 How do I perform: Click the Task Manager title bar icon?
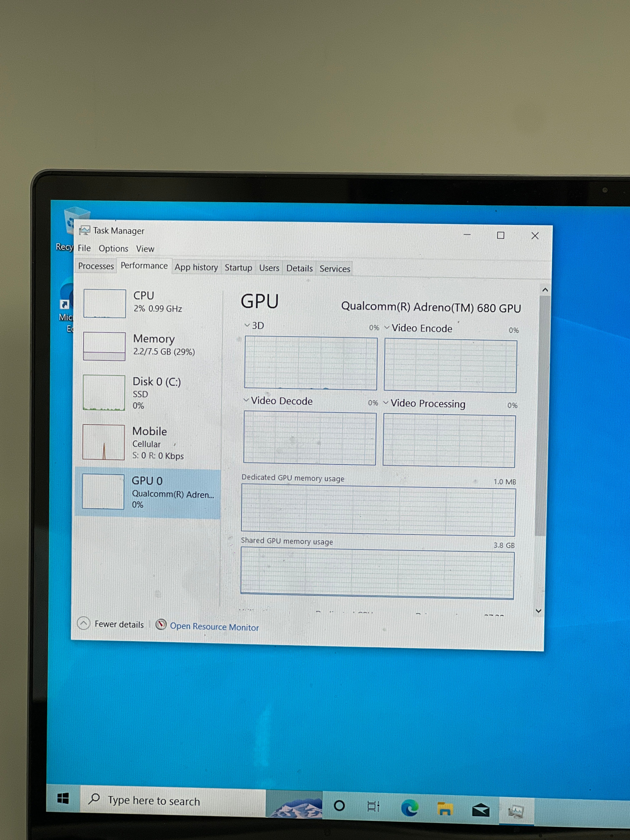tap(84, 230)
